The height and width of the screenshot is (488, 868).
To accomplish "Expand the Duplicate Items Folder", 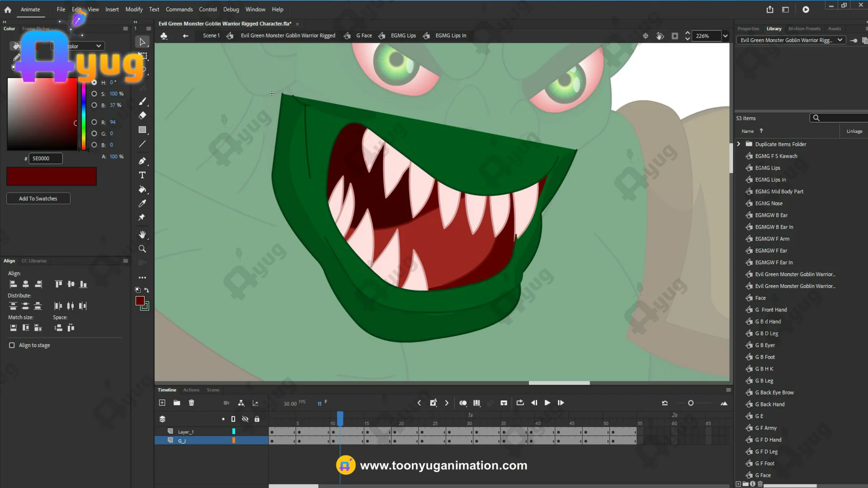I will point(739,144).
